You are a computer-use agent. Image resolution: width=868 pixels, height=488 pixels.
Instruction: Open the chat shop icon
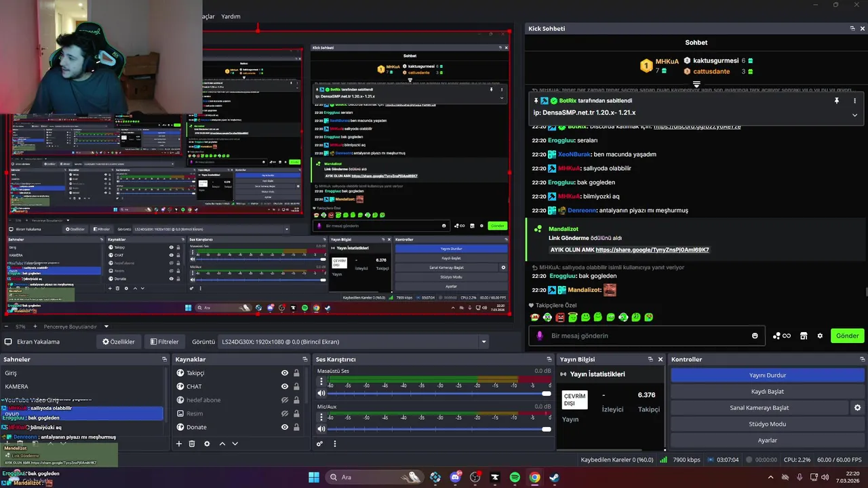pyautogui.click(x=804, y=335)
